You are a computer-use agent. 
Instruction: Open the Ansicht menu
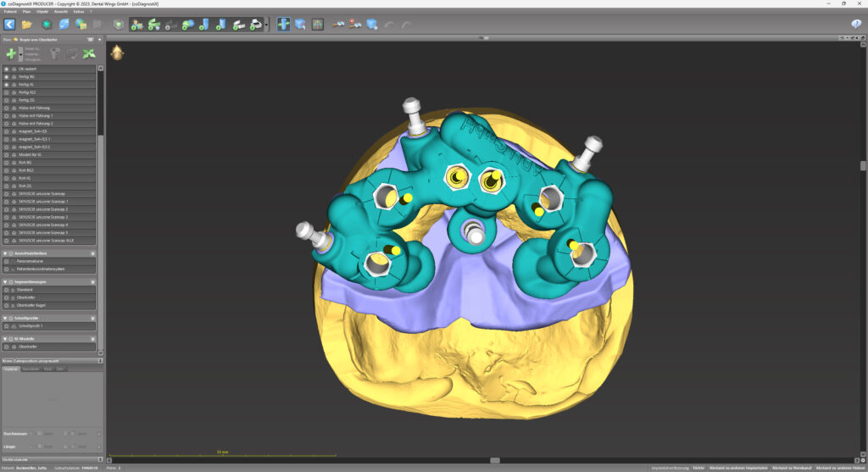61,12
